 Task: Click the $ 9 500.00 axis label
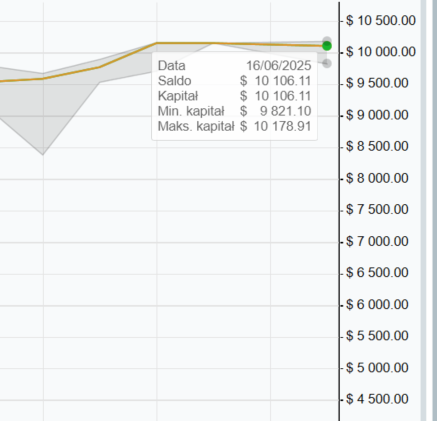[x=377, y=83]
